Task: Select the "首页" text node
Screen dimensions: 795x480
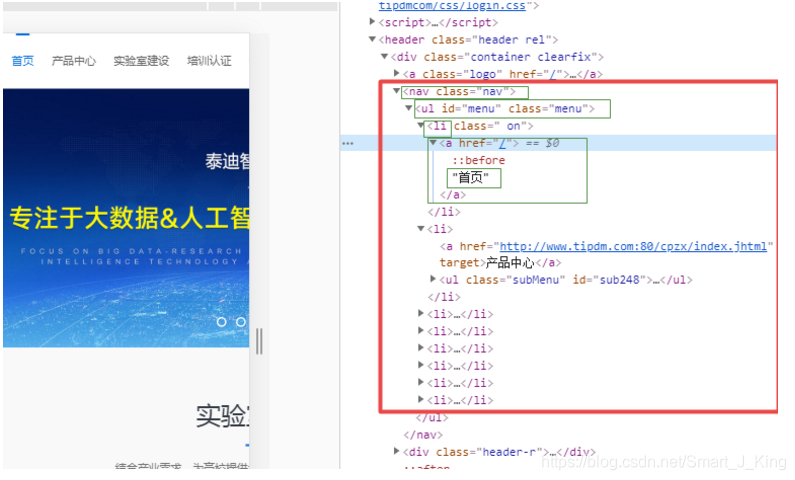Action: 471,177
